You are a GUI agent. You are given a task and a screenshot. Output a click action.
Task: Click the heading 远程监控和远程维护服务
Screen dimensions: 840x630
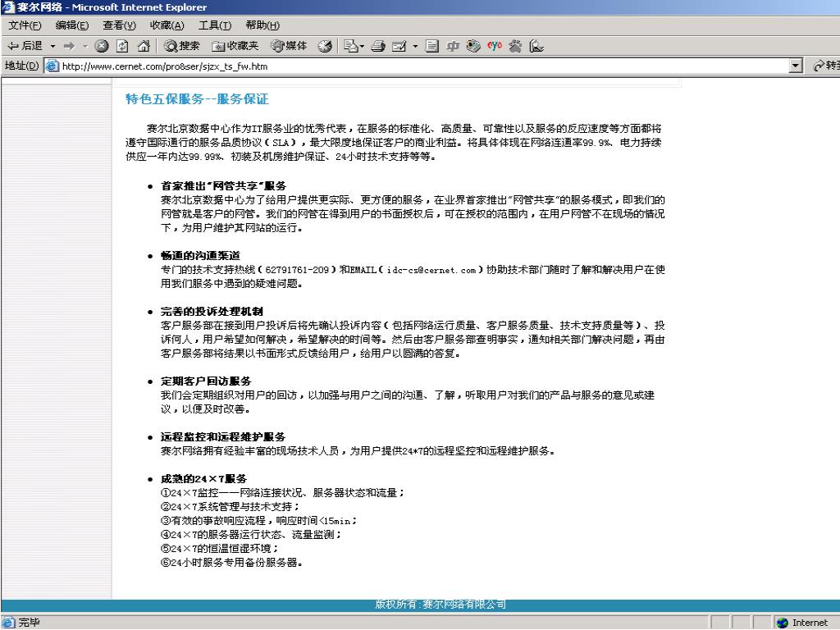point(223,436)
